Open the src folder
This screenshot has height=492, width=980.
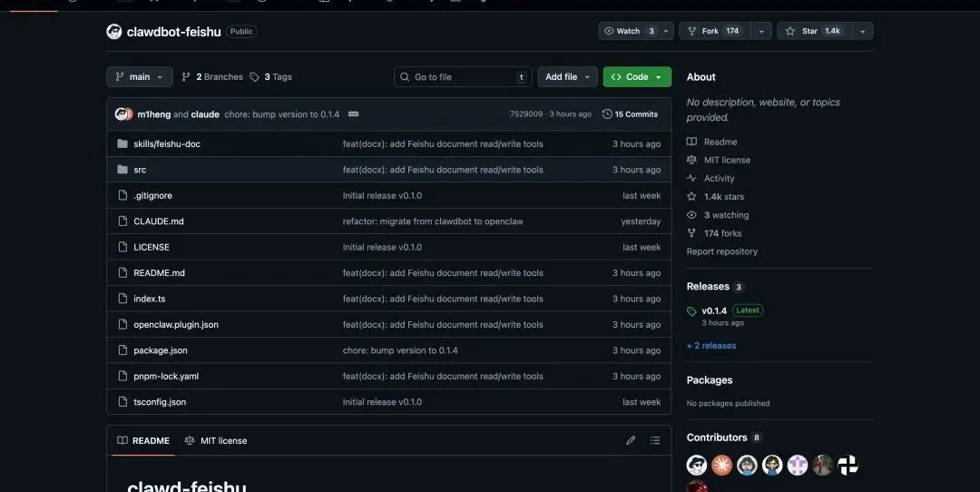coord(140,170)
